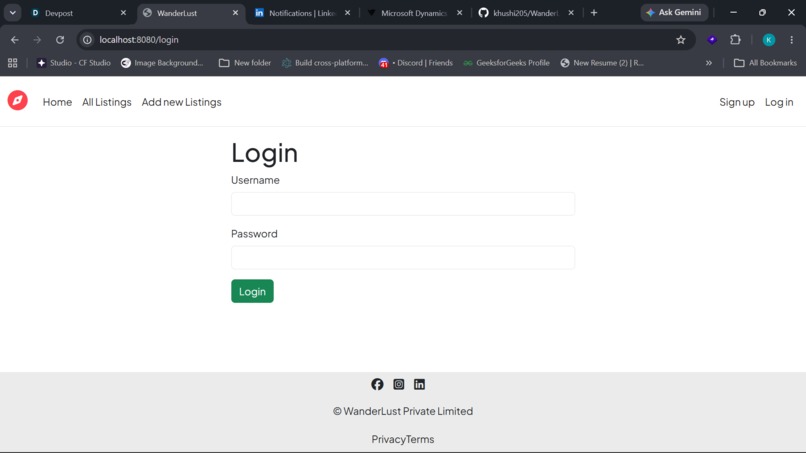The width and height of the screenshot is (806, 453).
Task: Click the Ask Gemini button
Action: [x=674, y=12]
